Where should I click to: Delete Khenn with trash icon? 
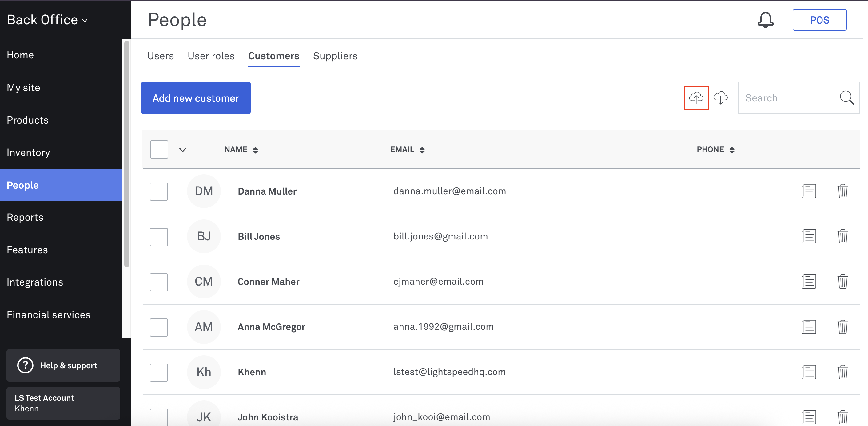click(842, 372)
